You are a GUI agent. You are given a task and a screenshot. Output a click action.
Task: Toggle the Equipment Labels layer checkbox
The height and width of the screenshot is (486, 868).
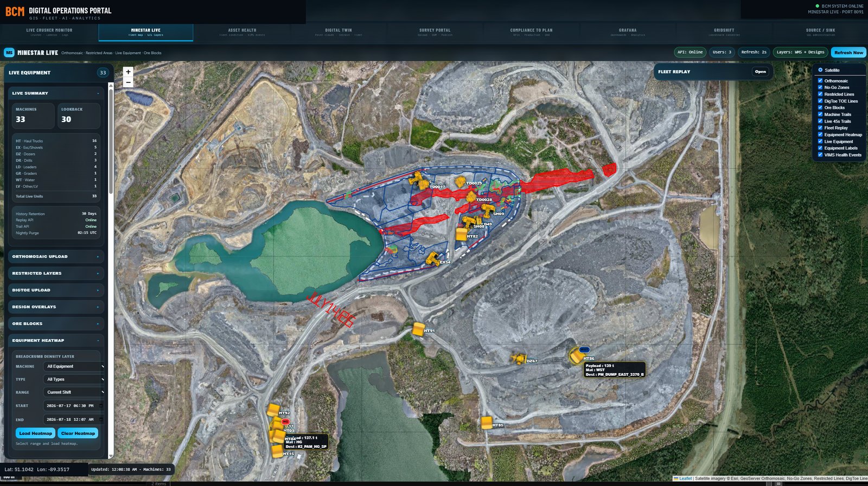pos(820,148)
